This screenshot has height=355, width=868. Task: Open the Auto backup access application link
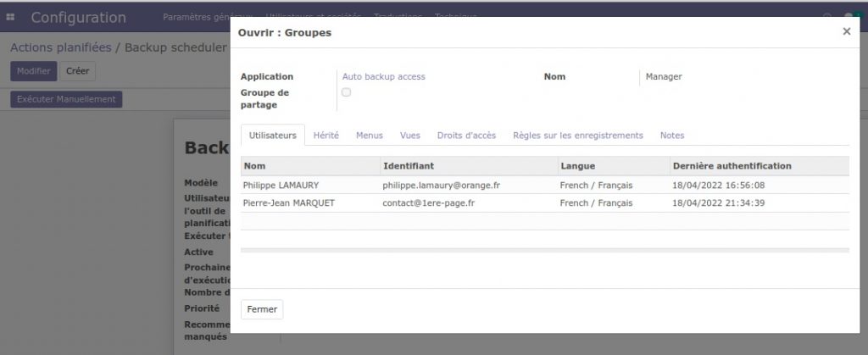point(384,77)
